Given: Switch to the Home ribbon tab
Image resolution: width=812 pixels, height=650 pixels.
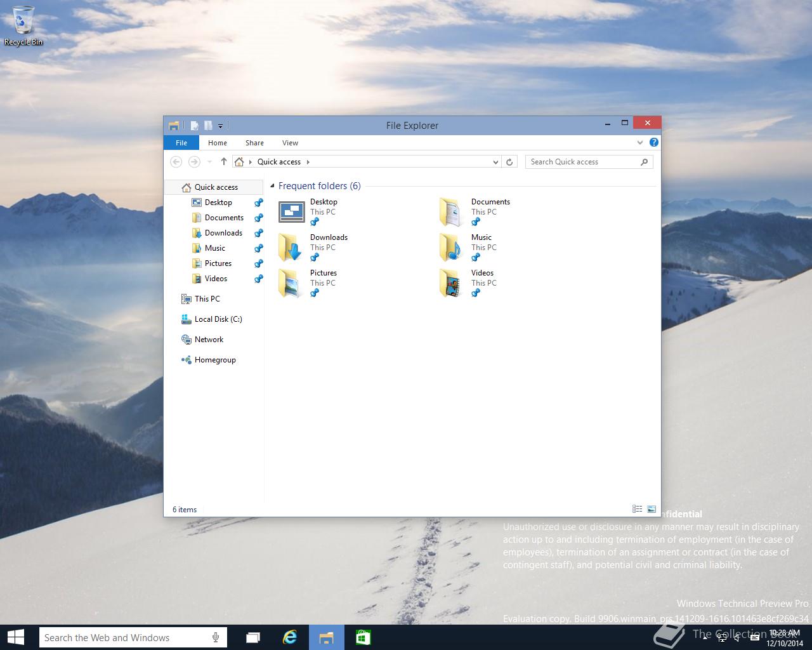Looking at the screenshot, I should point(218,143).
